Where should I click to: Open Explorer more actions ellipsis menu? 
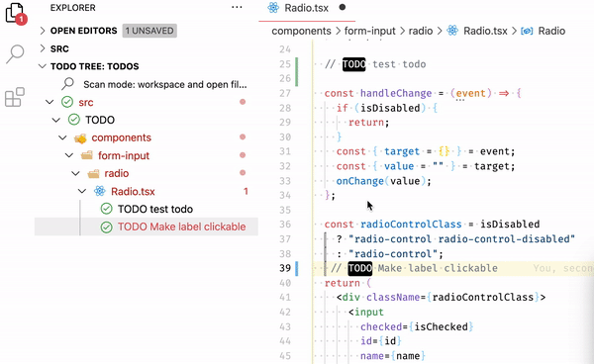[237, 7]
